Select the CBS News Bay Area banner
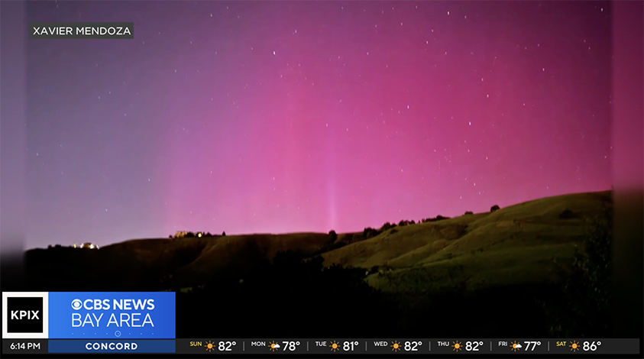Image resolution: width=644 pixels, height=359 pixels. [112, 312]
